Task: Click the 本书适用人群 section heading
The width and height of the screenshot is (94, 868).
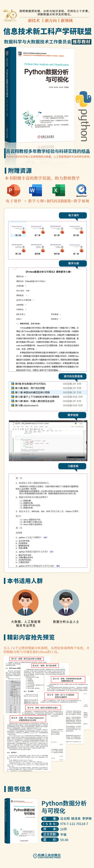Action: tap(25, 581)
